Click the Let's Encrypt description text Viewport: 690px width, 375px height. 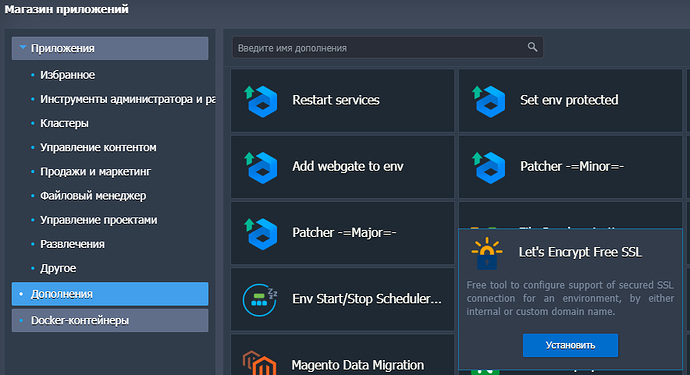(570, 298)
